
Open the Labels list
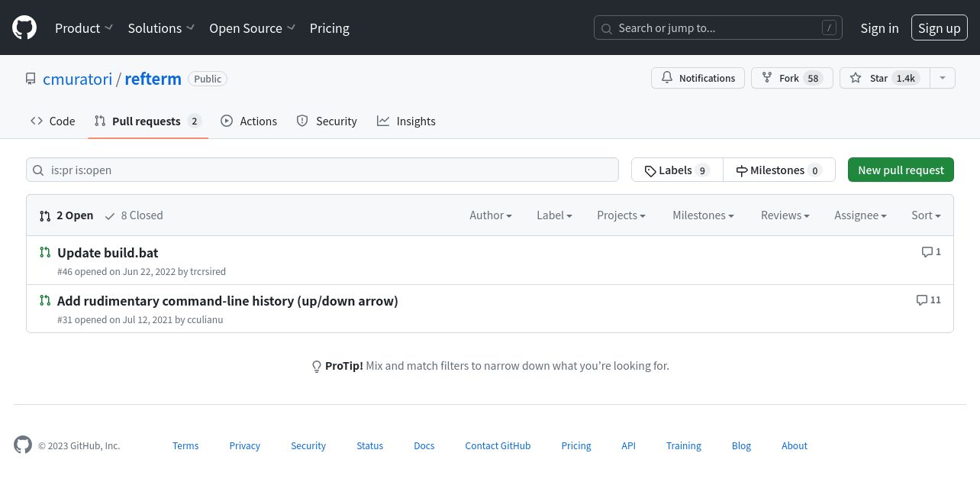click(x=677, y=170)
